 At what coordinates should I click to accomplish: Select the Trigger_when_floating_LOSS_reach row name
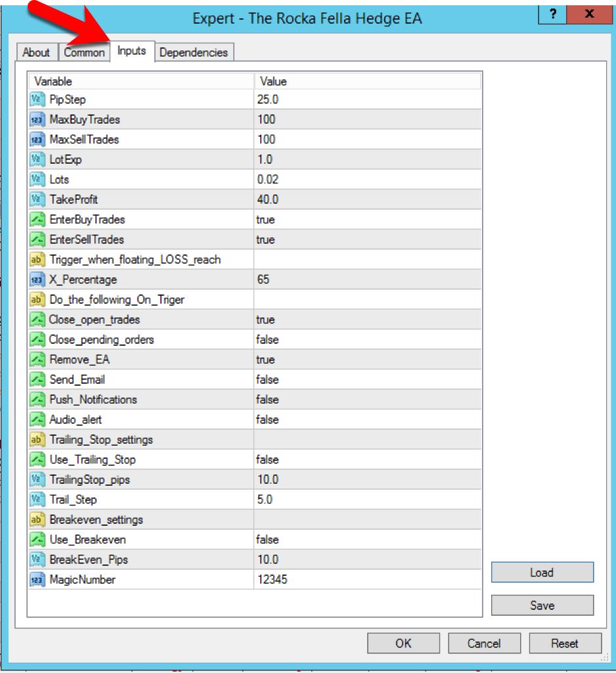[135, 260]
